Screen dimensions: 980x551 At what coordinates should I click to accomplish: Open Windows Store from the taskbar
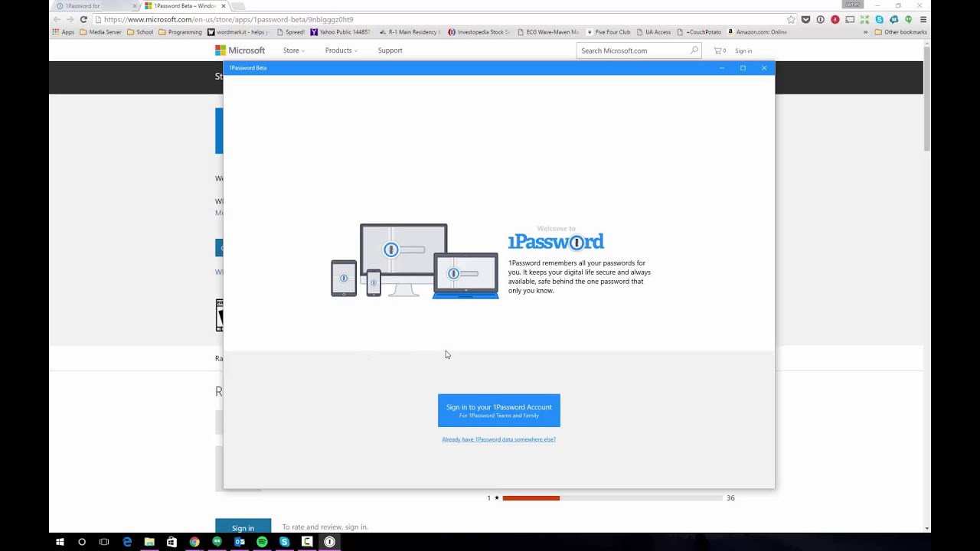point(171,542)
